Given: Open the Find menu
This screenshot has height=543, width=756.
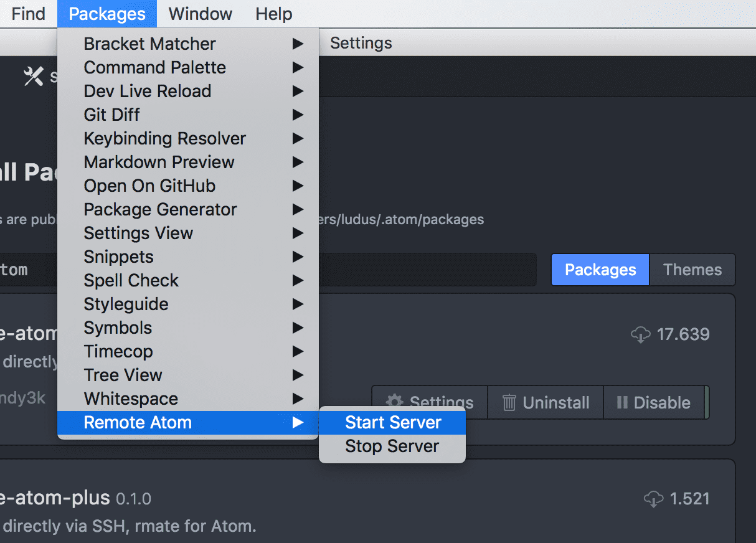Looking at the screenshot, I should pyautogui.click(x=29, y=14).
